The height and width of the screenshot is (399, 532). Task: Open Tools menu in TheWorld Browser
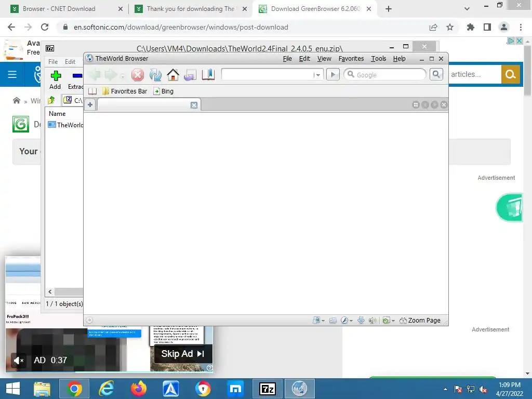378,59
